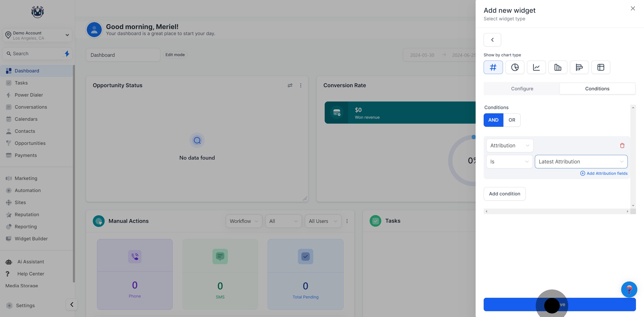Switch to the Conditions tab
644x317 pixels.
coord(597,89)
